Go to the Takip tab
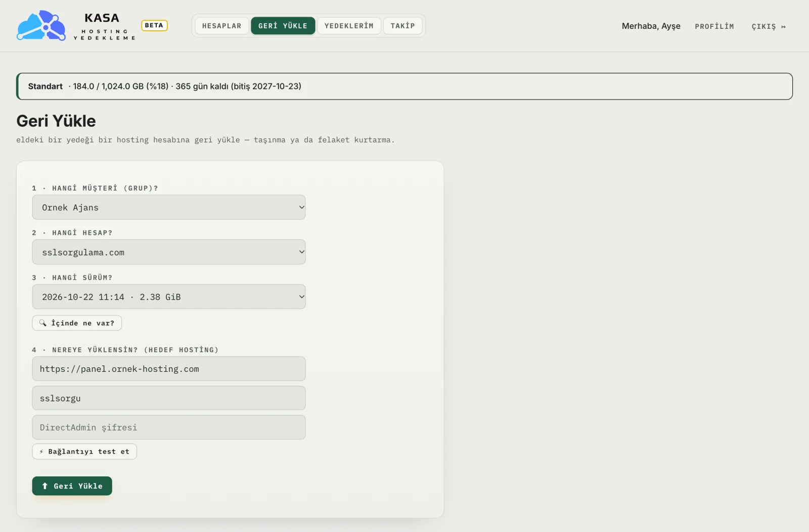 (x=402, y=26)
